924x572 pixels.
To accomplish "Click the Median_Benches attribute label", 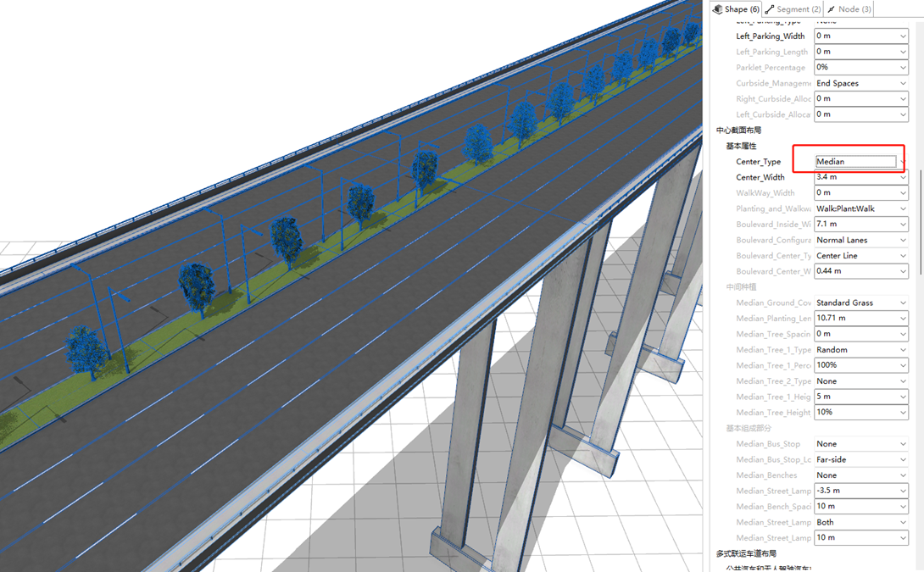I will (766, 475).
